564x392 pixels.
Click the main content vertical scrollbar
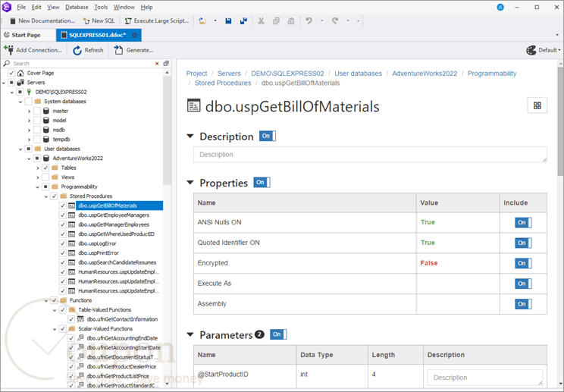click(560, 121)
